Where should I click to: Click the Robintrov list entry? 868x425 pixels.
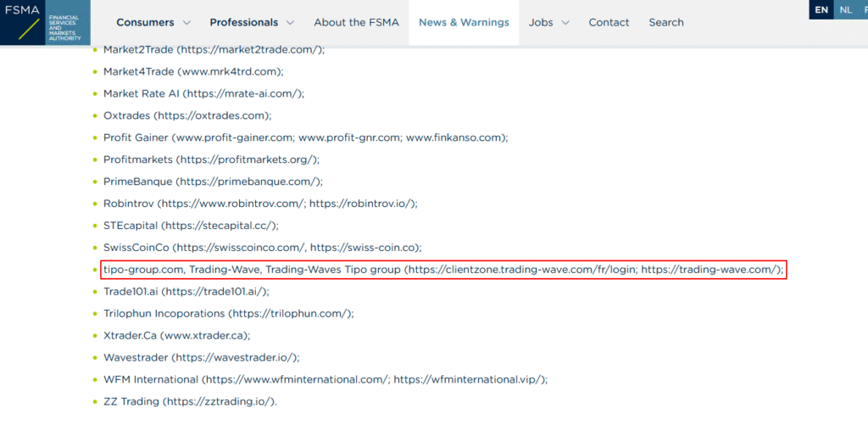(x=260, y=204)
